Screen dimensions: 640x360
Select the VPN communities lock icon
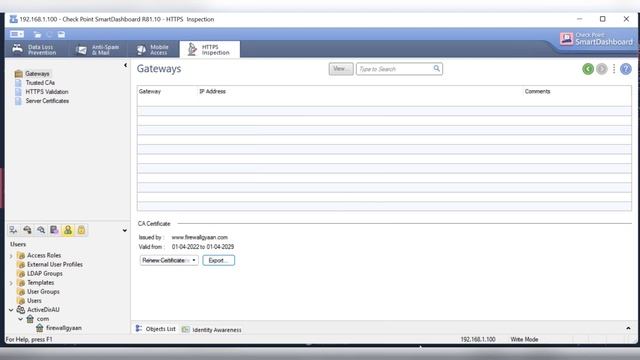tap(81, 230)
